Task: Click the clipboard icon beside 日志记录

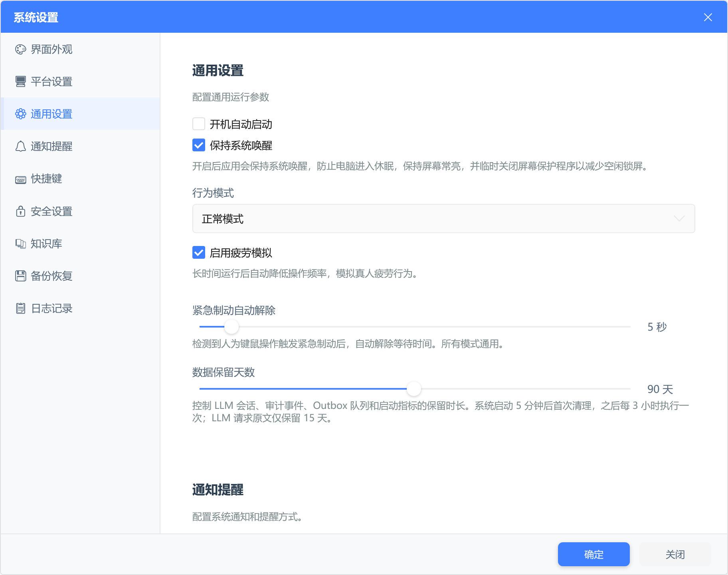Action: click(20, 308)
